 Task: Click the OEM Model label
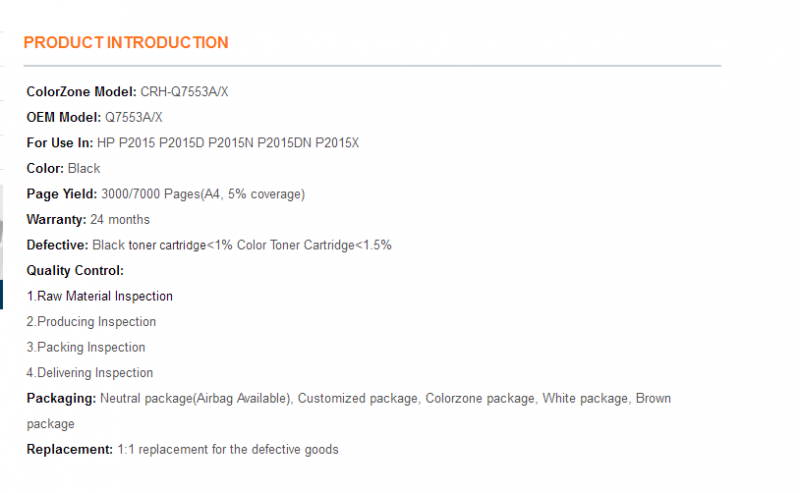64,117
